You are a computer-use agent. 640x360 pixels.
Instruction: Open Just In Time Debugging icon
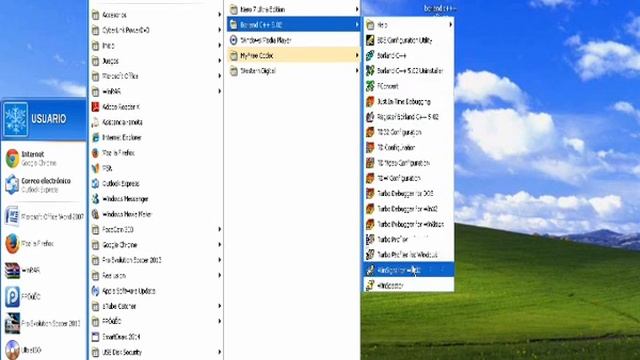point(370,101)
